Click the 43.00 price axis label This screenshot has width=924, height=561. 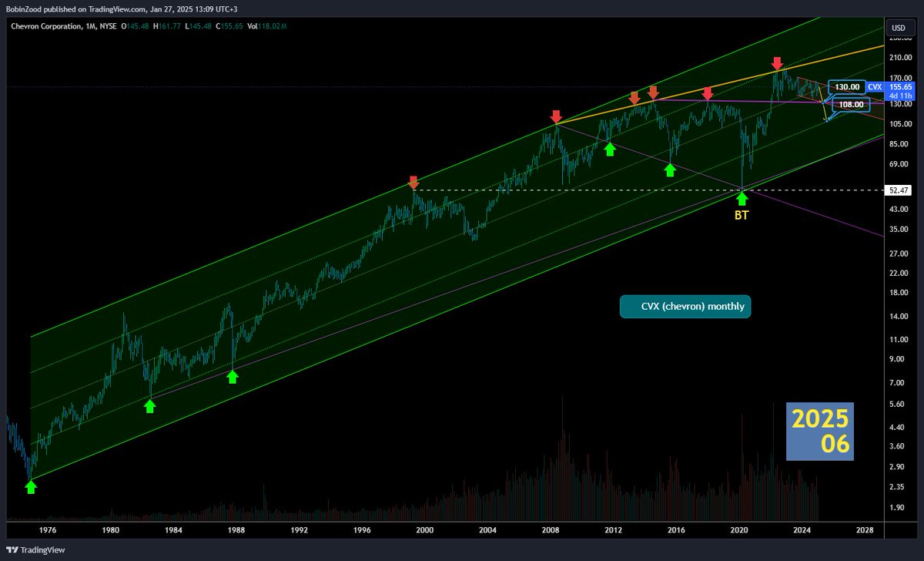(899, 209)
